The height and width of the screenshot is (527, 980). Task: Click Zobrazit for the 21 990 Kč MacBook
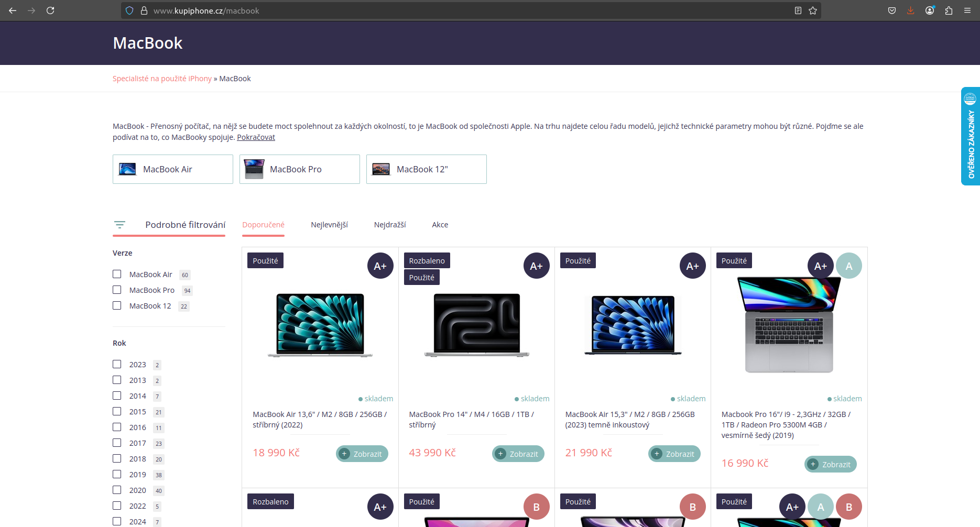click(674, 454)
